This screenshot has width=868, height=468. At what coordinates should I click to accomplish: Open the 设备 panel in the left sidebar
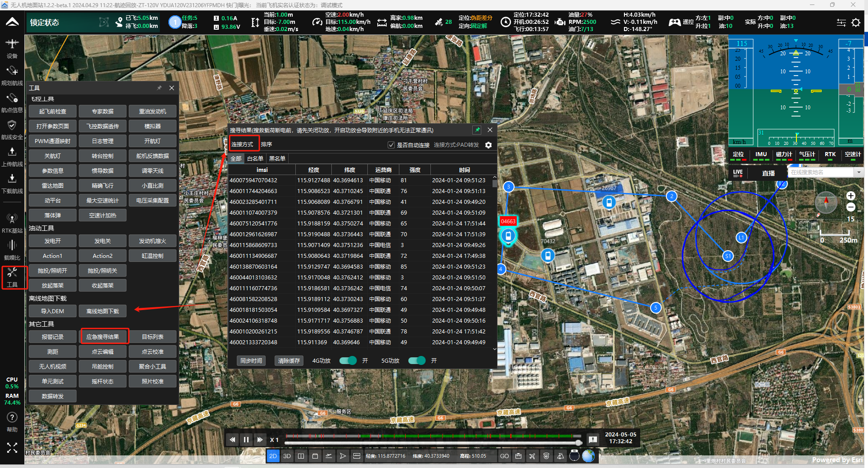pos(12,48)
